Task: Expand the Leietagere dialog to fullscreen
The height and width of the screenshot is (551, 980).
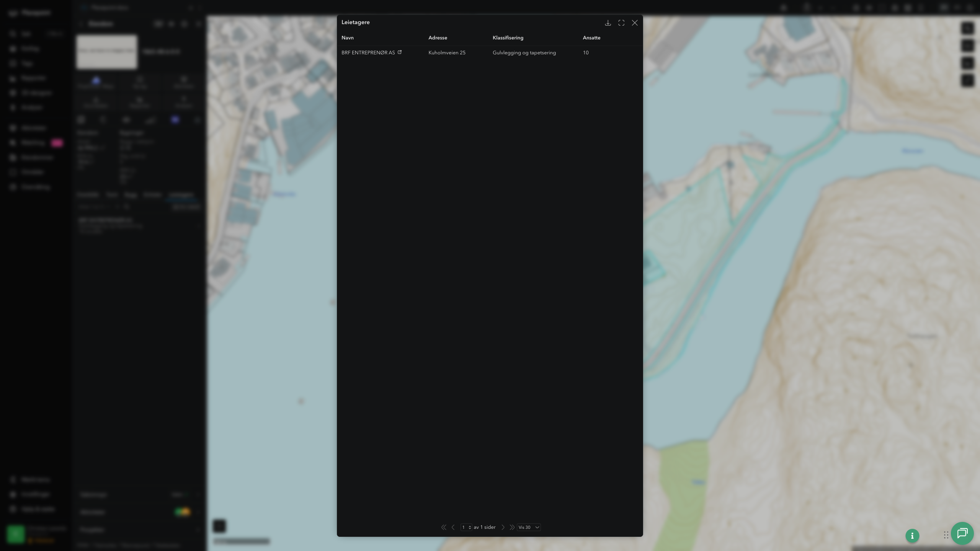Action: pyautogui.click(x=621, y=23)
